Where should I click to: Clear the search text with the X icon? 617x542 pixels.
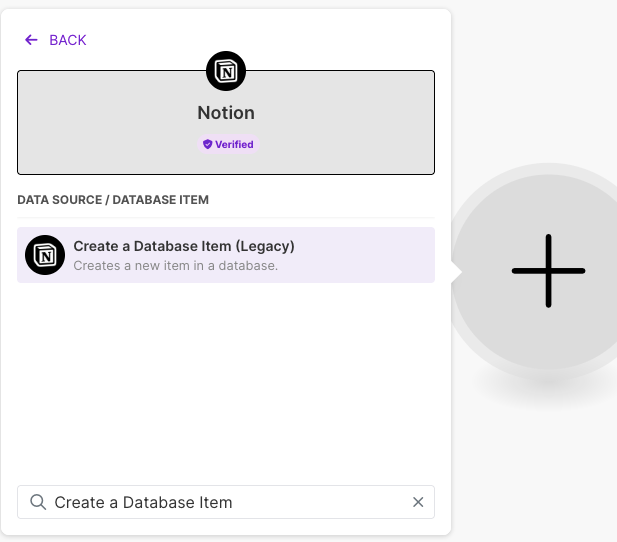point(418,502)
